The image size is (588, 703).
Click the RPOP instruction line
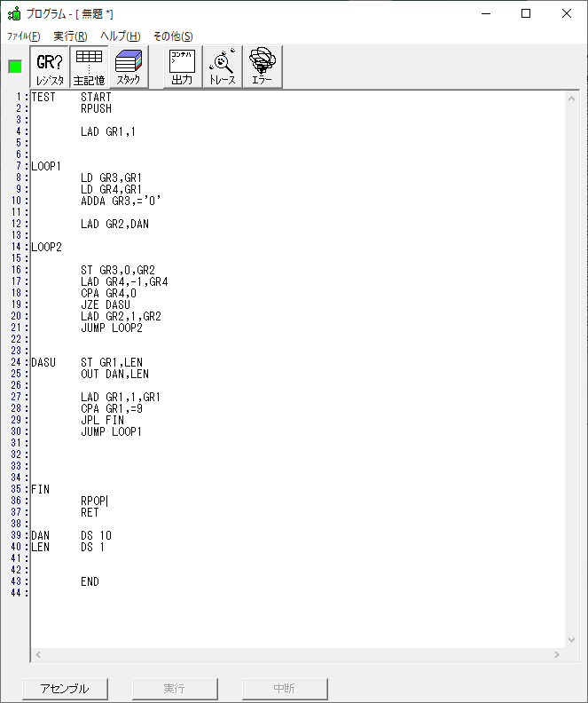(93, 501)
